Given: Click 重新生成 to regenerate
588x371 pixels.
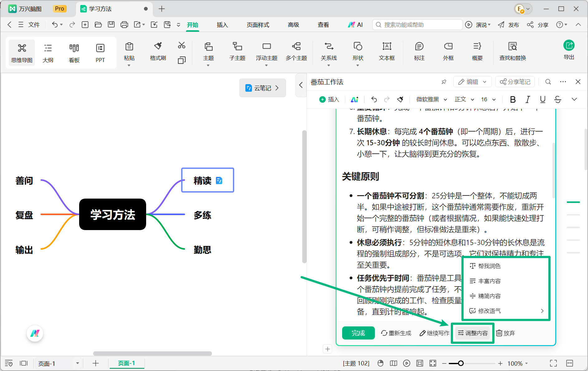Looking at the screenshot, I should 396,333.
